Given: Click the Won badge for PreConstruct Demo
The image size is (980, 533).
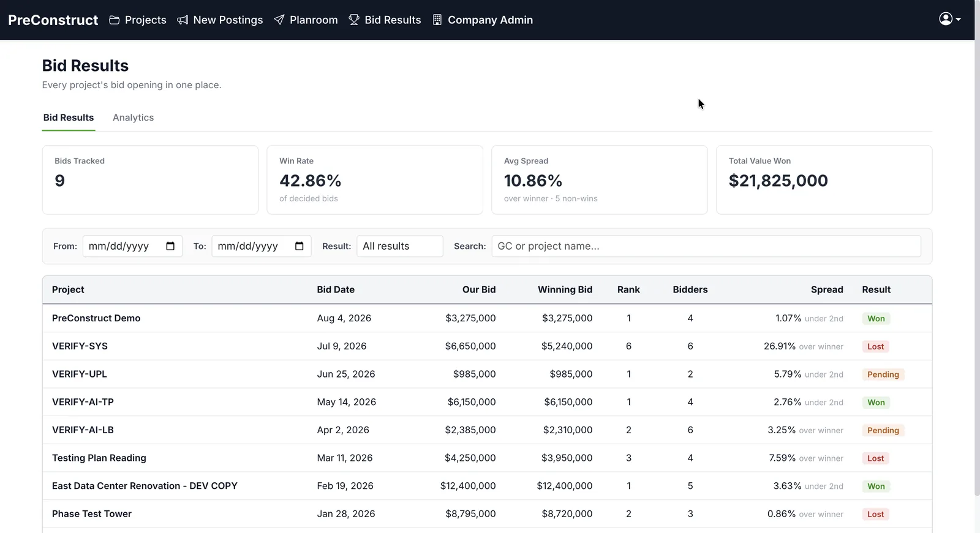Looking at the screenshot, I should [876, 318].
